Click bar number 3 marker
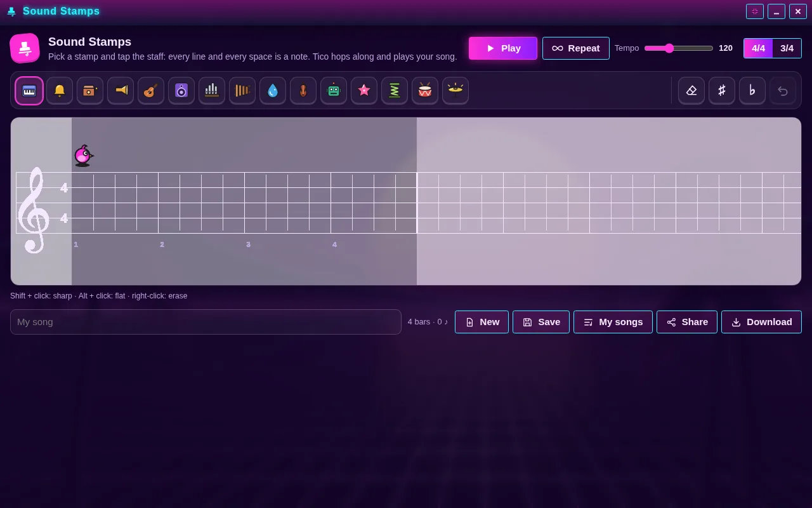Image resolution: width=812 pixels, height=508 pixels. 248,244
